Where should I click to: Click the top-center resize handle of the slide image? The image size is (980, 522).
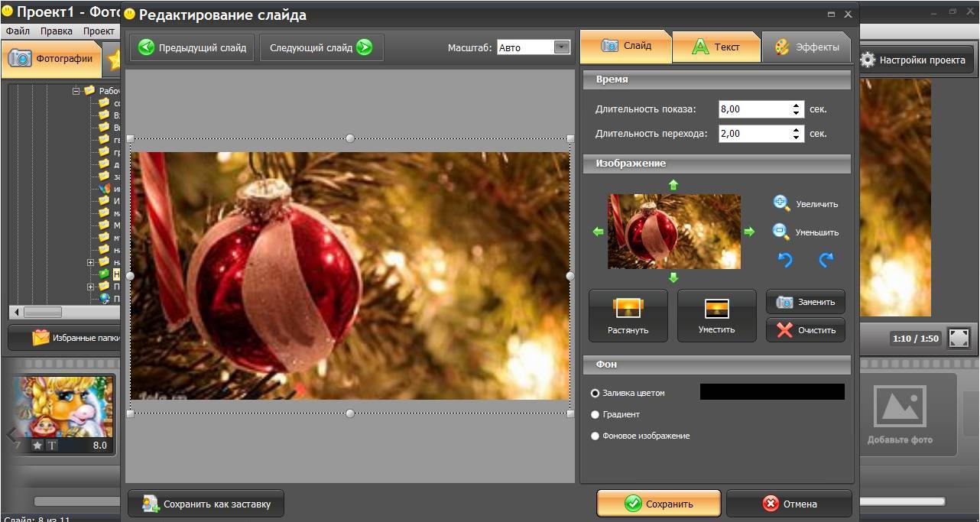pos(350,138)
